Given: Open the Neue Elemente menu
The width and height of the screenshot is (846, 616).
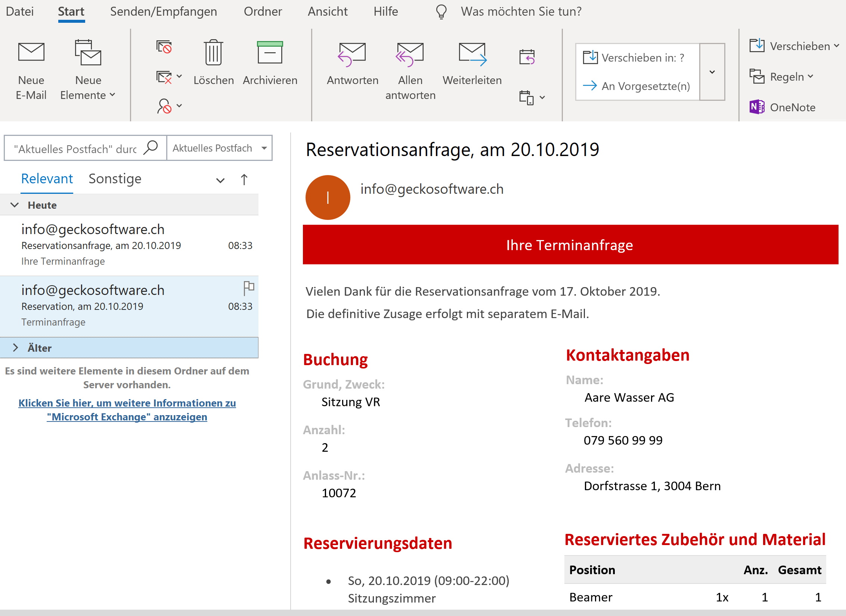Looking at the screenshot, I should 88,71.
